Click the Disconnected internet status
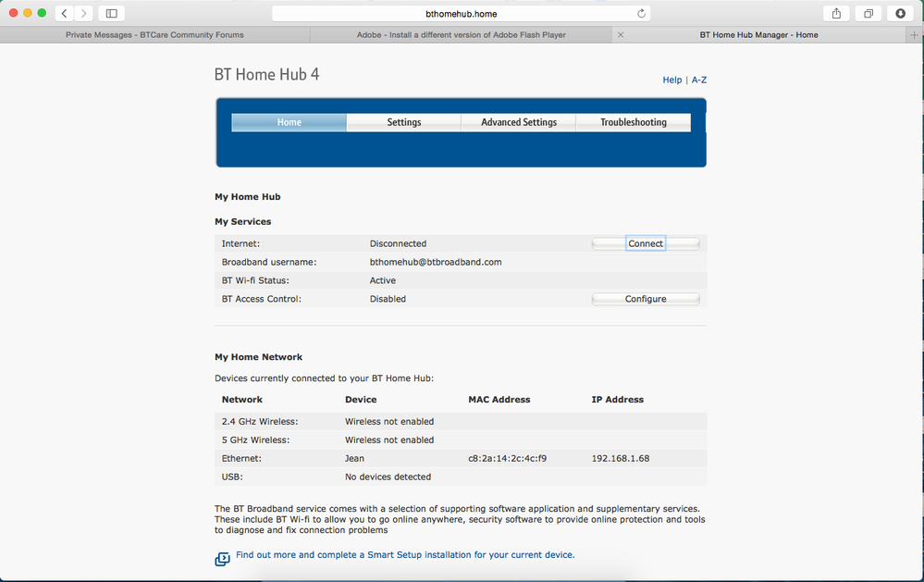This screenshot has height=582, width=924. (398, 243)
